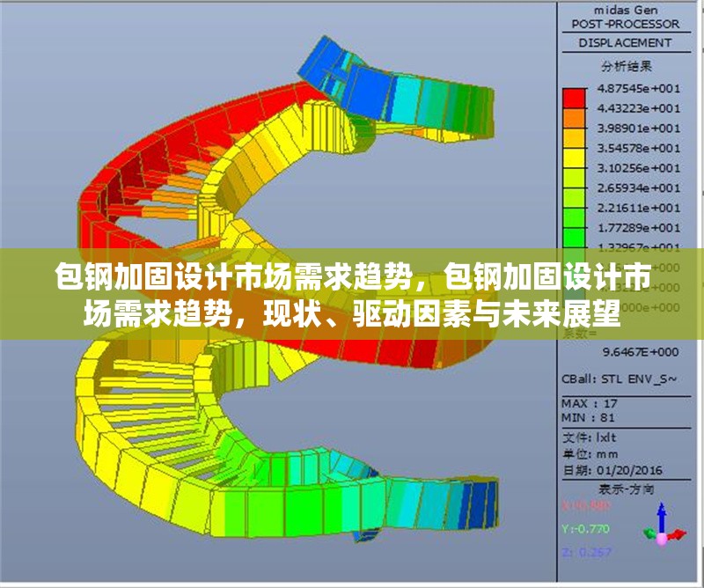Click the pink origin sphere of the axis triad
Image resolution: width=704 pixels, height=588 pixels.
click(x=661, y=537)
